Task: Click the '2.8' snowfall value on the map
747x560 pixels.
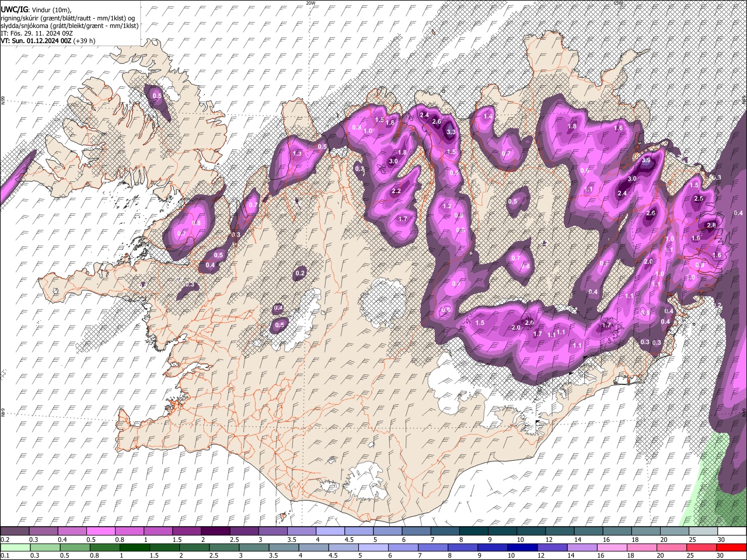Action: tap(711, 225)
